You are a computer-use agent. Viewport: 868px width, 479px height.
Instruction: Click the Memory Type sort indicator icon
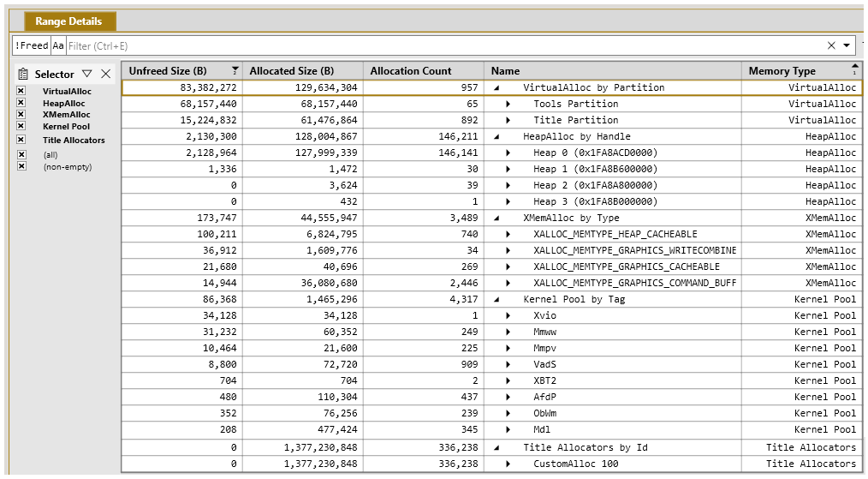tap(854, 69)
